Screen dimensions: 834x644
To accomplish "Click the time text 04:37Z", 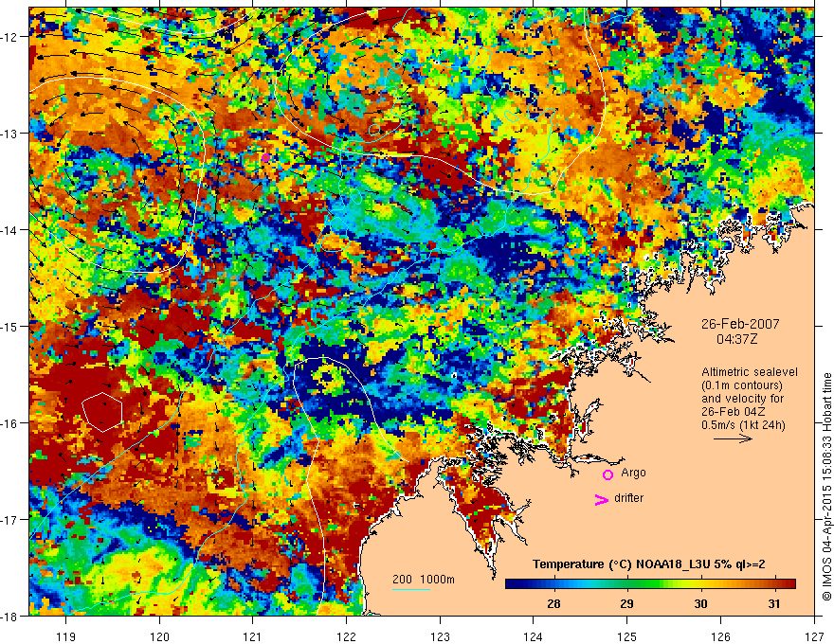I will tap(736, 338).
